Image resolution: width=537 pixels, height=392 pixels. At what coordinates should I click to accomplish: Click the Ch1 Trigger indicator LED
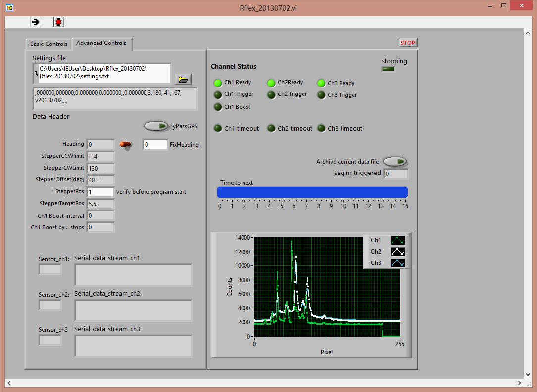(217, 94)
